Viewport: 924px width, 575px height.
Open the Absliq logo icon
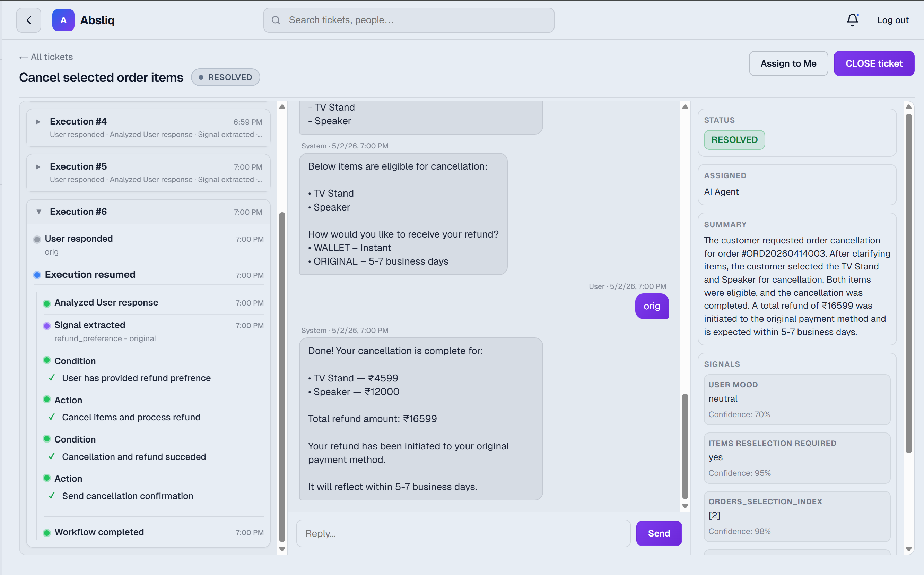(x=63, y=20)
